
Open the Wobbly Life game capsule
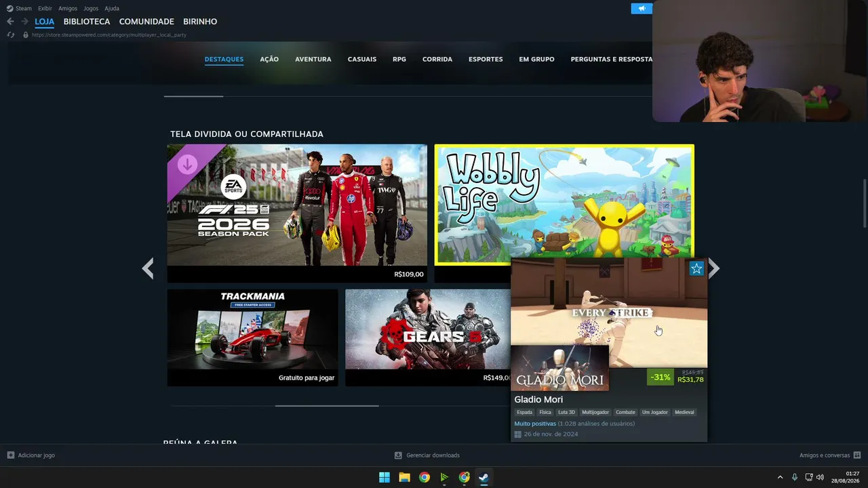(564, 205)
